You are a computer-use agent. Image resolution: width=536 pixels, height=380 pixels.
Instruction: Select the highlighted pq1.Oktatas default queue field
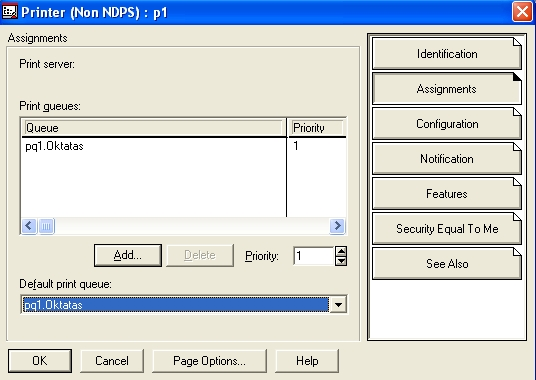pos(176,304)
